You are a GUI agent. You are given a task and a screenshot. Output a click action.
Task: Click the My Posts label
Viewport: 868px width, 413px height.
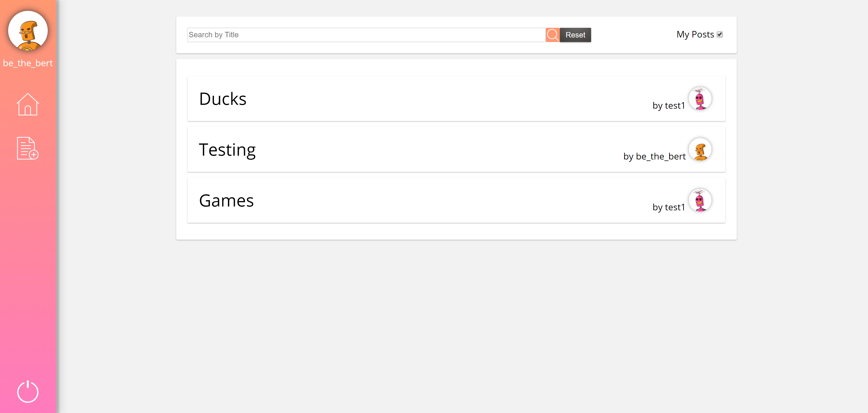coord(695,34)
